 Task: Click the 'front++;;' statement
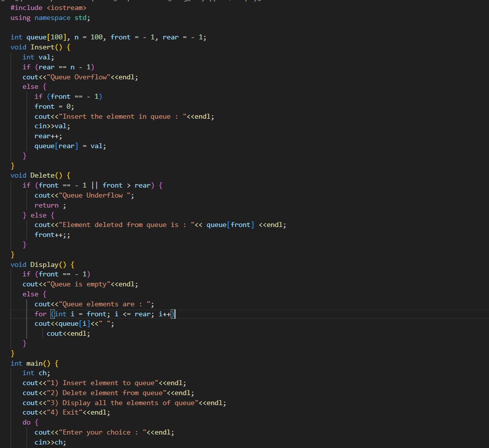tap(52, 235)
